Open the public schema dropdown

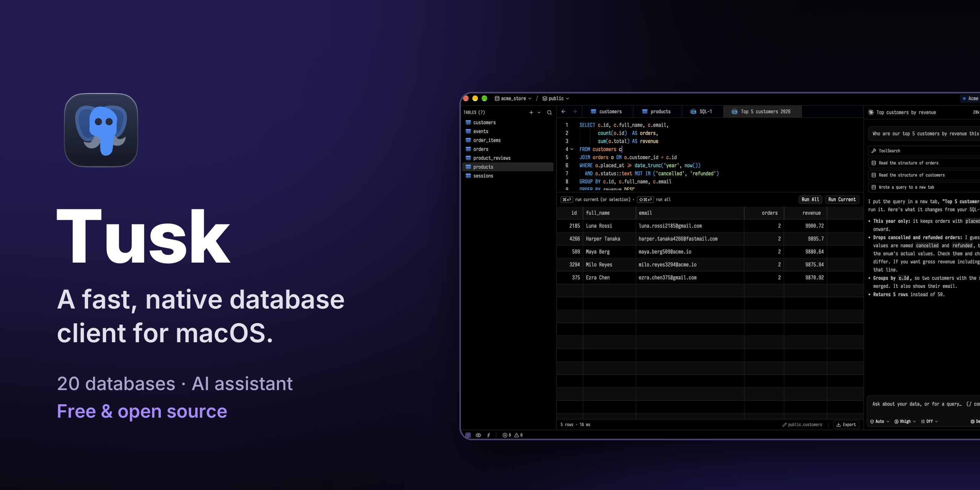pos(555,98)
